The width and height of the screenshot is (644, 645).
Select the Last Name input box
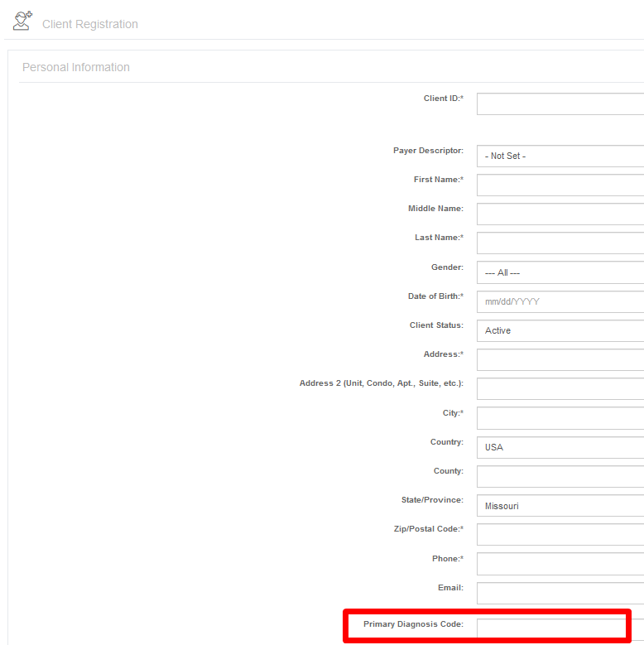(560, 243)
